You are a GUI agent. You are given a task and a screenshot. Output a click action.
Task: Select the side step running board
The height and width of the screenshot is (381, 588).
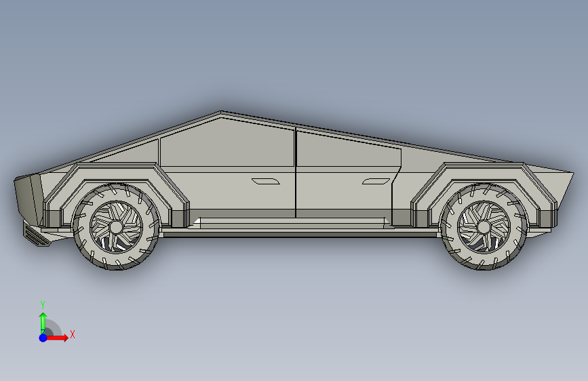coord(292,223)
